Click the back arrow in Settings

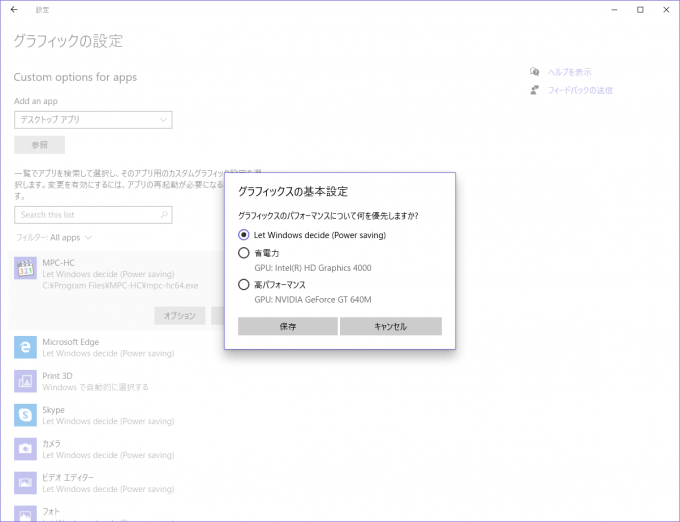[14, 10]
